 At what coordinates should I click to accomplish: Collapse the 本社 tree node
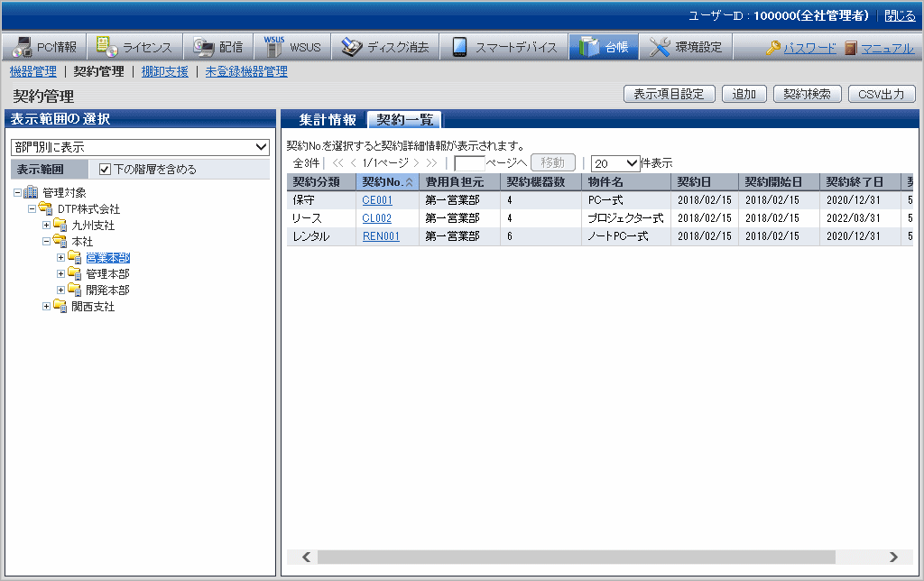(47, 241)
